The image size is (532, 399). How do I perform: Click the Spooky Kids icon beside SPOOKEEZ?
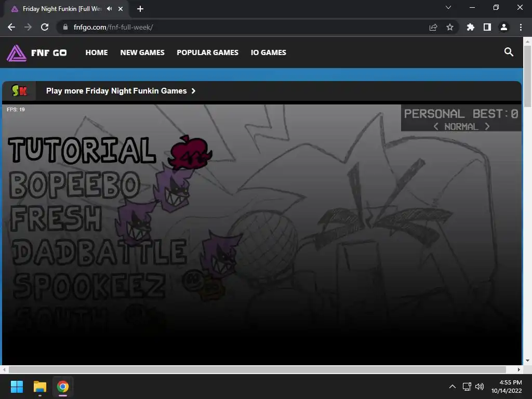[203, 285]
